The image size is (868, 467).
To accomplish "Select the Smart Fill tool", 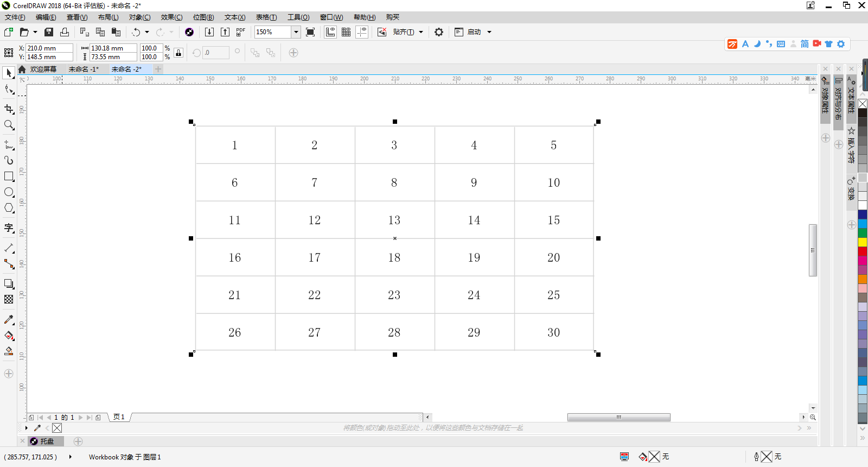I will (9, 351).
